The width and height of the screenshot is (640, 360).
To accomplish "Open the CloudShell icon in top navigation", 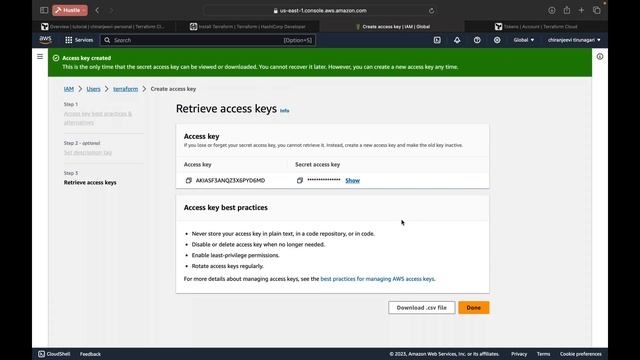I will (437, 40).
